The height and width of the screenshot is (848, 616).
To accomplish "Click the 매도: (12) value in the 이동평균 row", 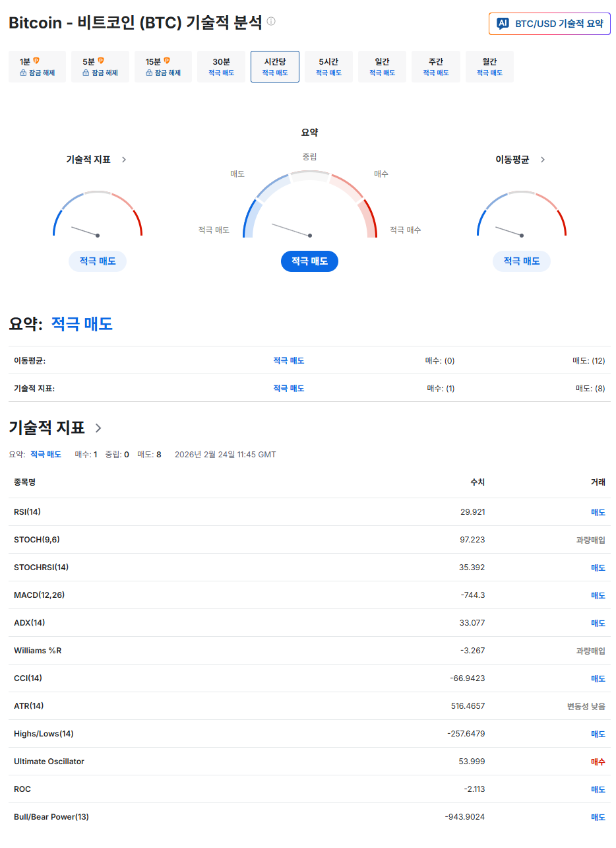I will point(589,361).
